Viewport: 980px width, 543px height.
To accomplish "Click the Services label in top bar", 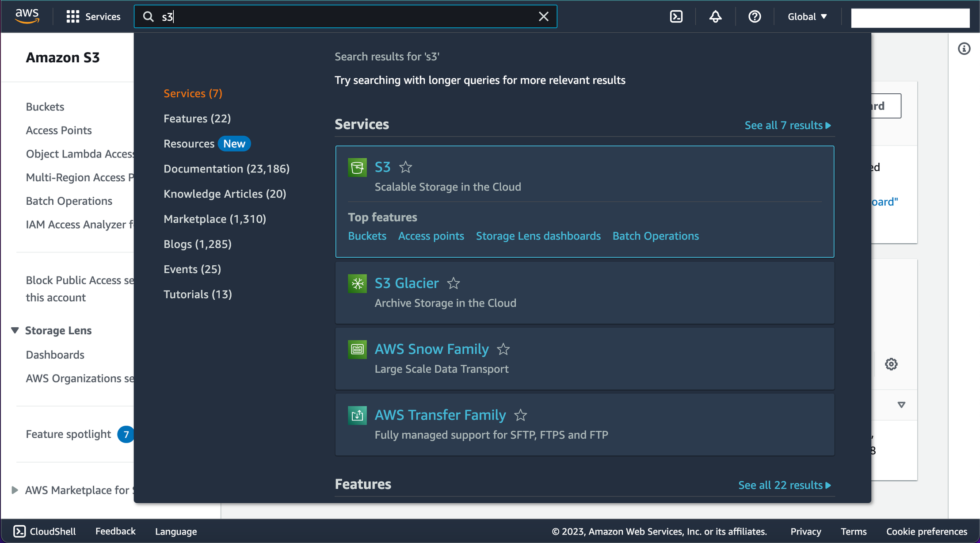I will pyautogui.click(x=103, y=17).
